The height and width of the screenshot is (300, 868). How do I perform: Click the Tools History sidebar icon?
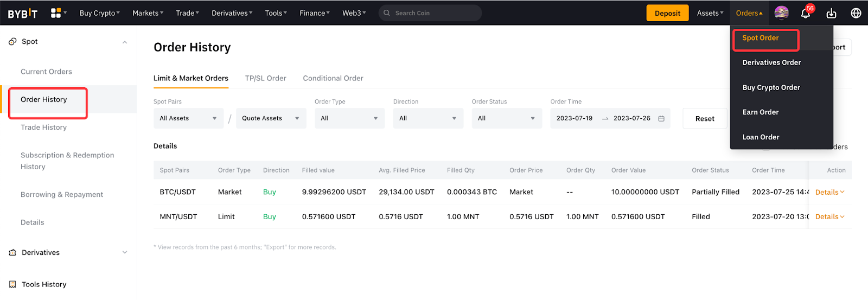[12, 284]
